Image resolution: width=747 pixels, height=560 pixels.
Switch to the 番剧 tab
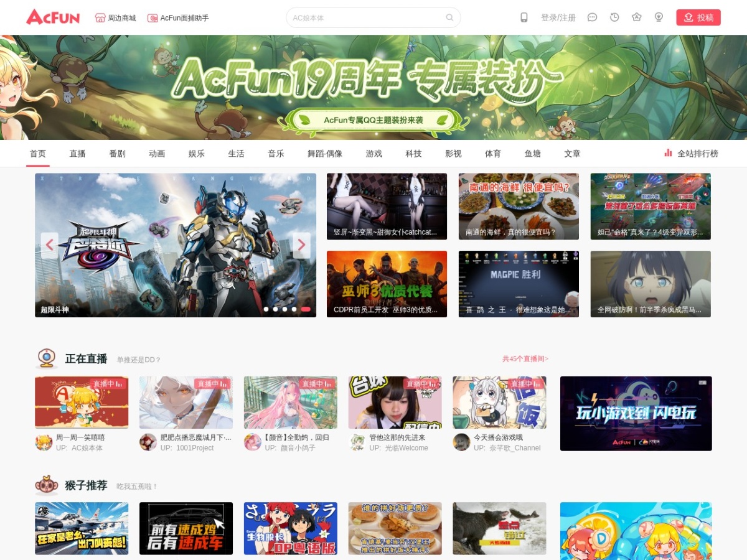117,154
